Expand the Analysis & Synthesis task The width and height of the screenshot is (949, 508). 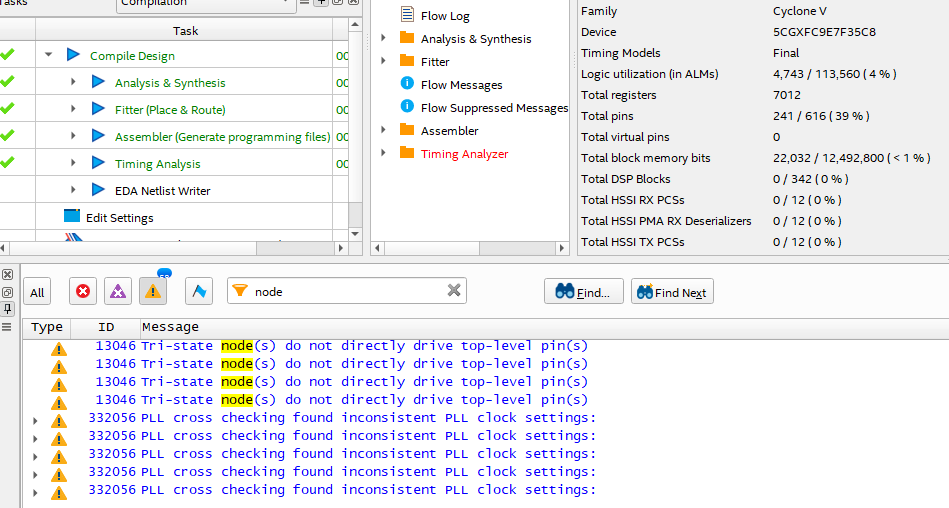click(73, 82)
